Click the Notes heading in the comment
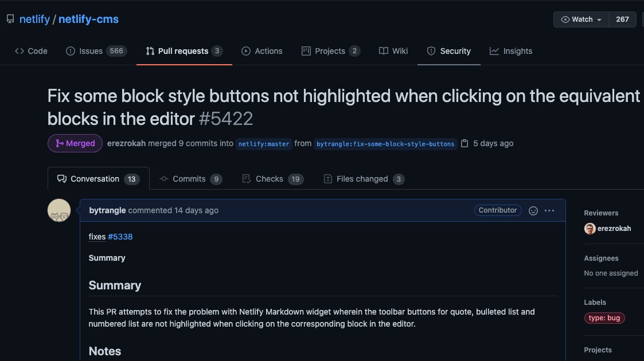644x361 pixels. [105, 351]
